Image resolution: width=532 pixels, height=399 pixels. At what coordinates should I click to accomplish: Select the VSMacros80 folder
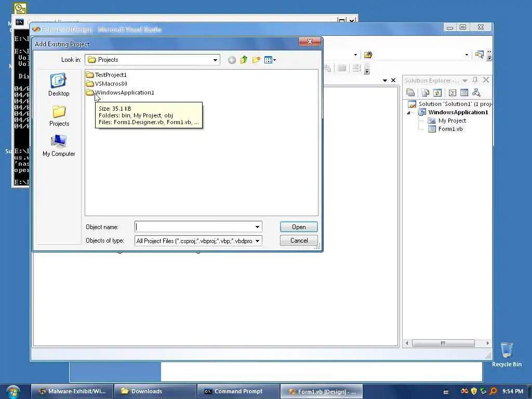(x=107, y=84)
